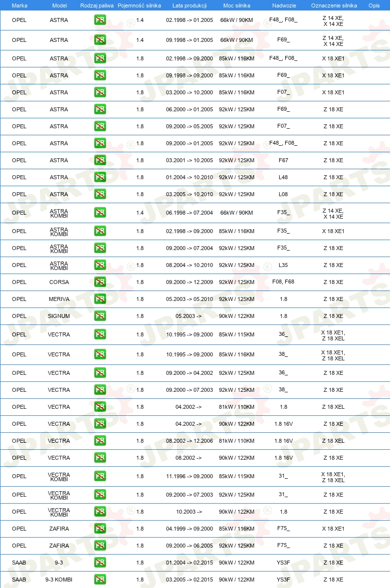This screenshot has height=588, width=390.
Task: Select the 9-3 KOMBI model cell
Action: tap(59, 580)
